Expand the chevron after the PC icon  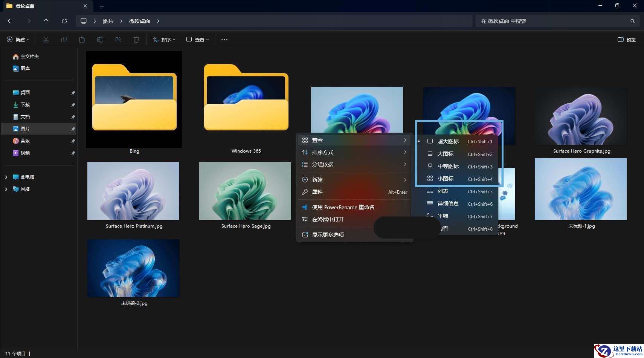(x=95, y=21)
